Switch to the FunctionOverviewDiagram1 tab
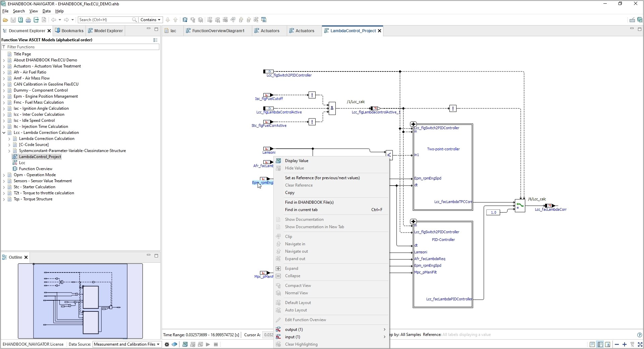The image size is (644, 349). pos(218,31)
